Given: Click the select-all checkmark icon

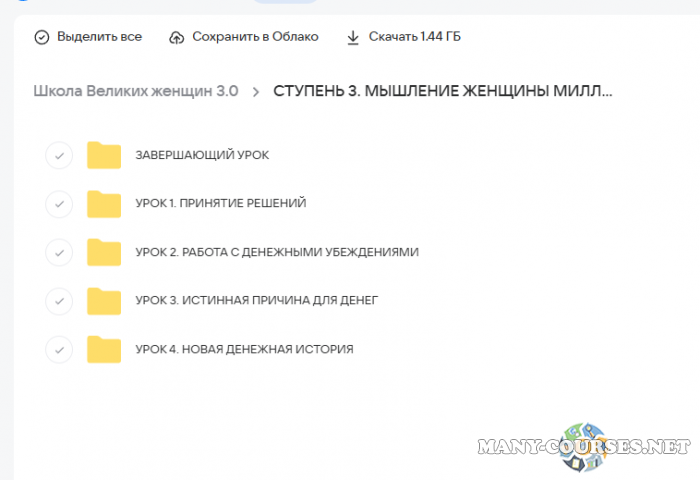Looking at the screenshot, I should pyautogui.click(x=41, y=37).
